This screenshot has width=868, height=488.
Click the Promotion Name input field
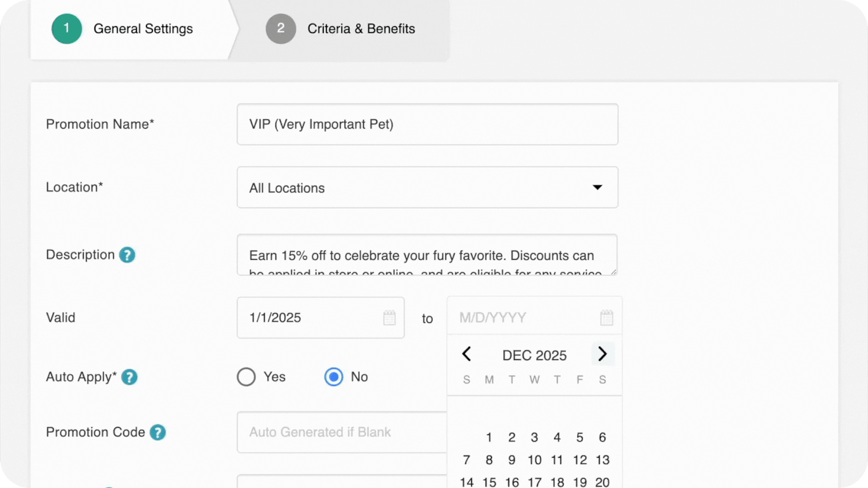point(427,124)
